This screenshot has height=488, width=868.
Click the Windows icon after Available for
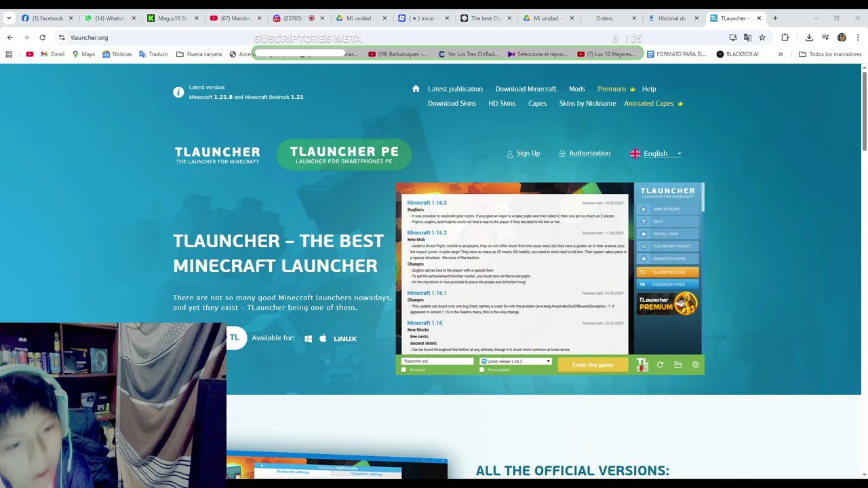(309, 338)
